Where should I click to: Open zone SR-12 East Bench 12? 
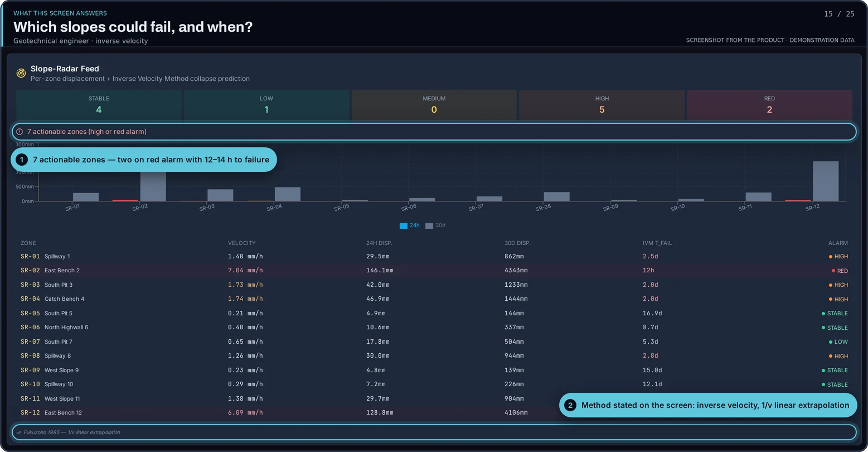coord(434,412)
